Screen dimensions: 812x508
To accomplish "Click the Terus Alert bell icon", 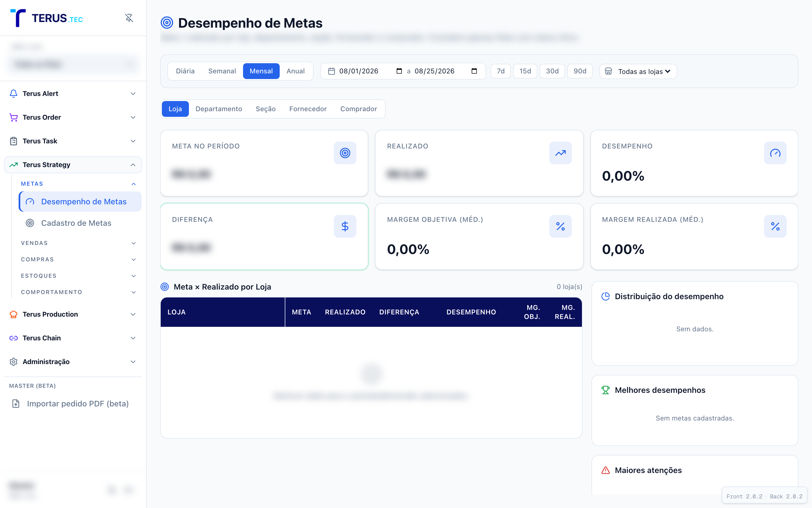I will click(14, 94).
